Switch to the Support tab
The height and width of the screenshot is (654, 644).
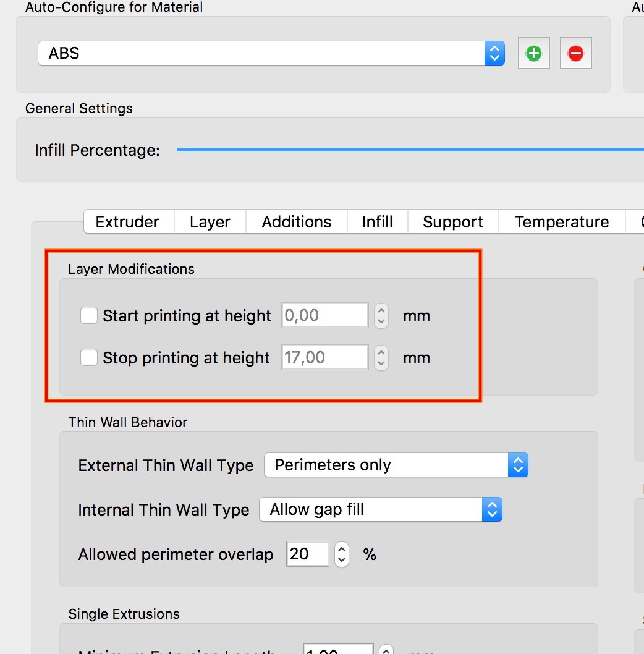pyautogui.click(x=452, y=222)
